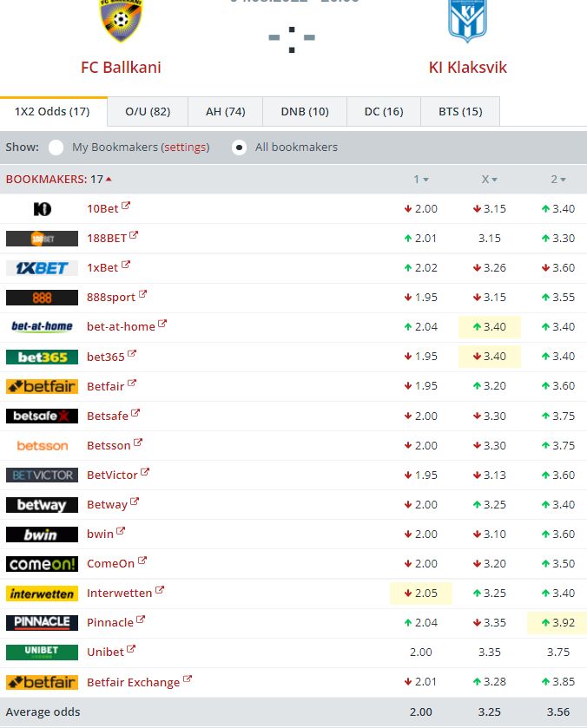Switch to the BTS (15) tab

(x=460, y=111)
